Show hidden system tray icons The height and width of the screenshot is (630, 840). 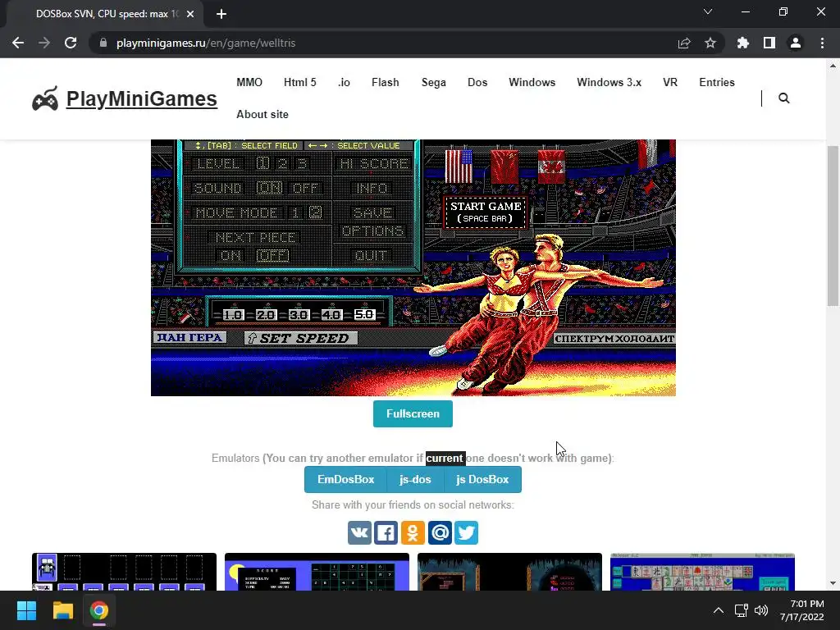[x=719, y=610]
